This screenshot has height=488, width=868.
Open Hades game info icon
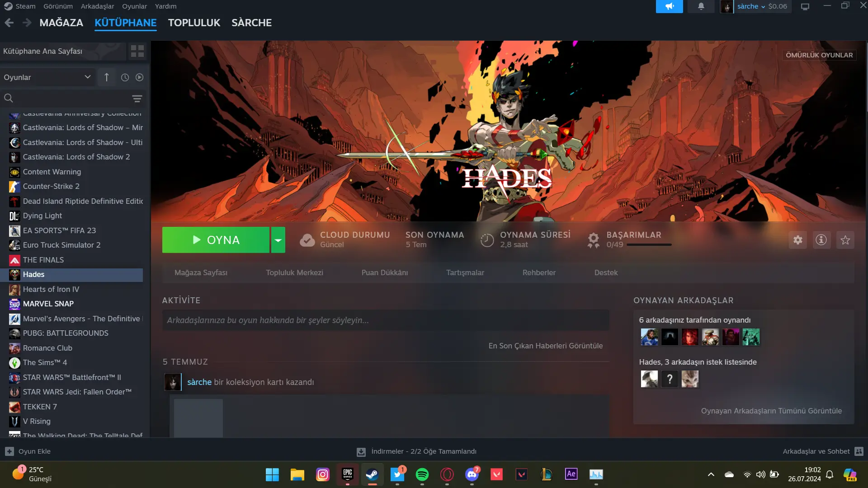coord(821,240)
